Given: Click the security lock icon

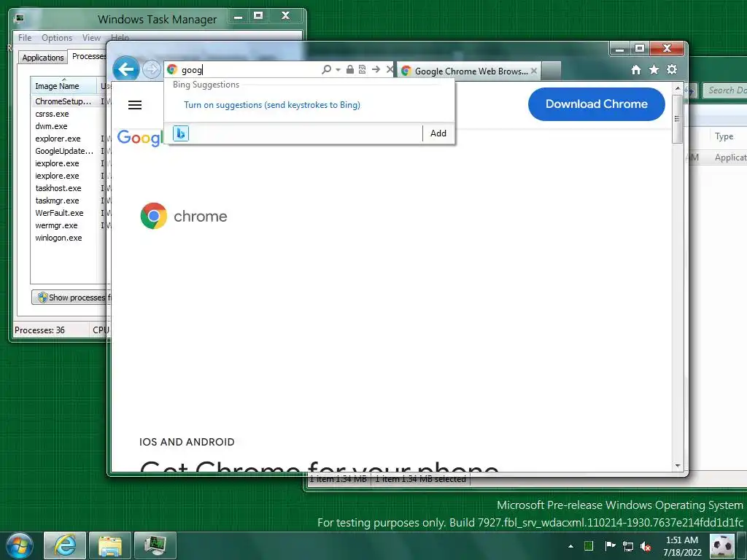Looking at the screenshot, I should tap(349, 69).
